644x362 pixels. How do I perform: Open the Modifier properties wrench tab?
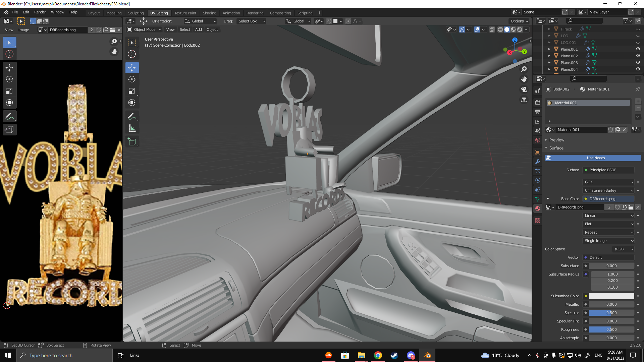click(538, 162)
